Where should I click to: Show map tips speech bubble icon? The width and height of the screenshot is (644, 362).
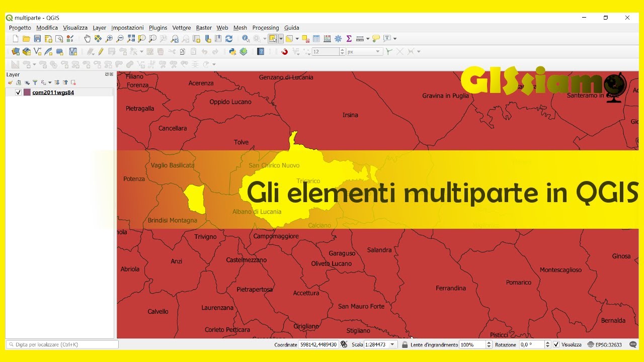[376, 38]
